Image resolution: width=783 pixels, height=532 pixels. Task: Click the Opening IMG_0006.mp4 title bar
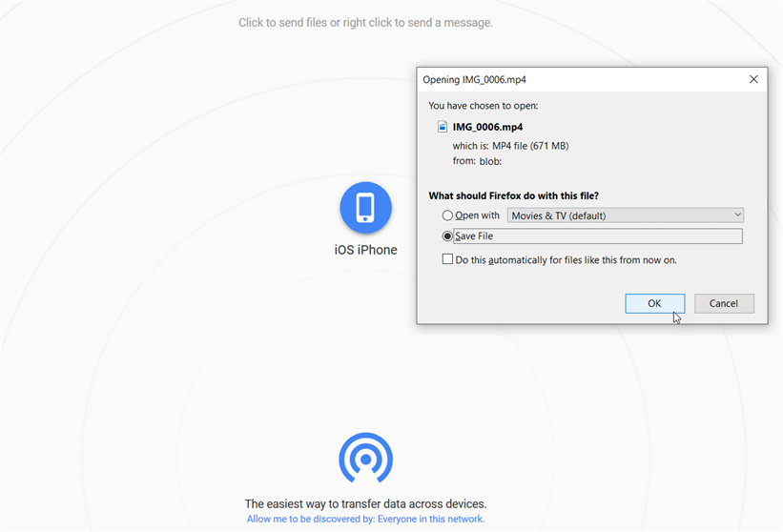572,80
